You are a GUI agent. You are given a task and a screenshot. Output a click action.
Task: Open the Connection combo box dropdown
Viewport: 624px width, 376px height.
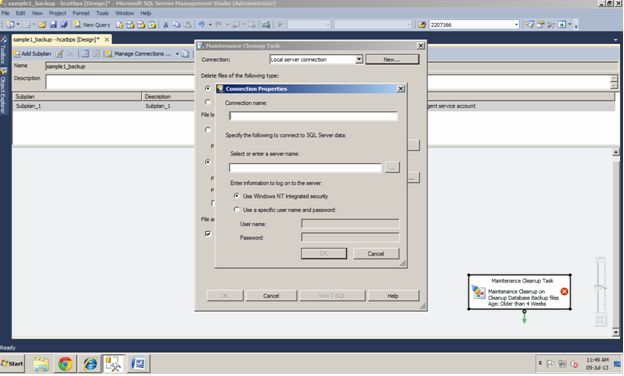click(x=359, y=59)
